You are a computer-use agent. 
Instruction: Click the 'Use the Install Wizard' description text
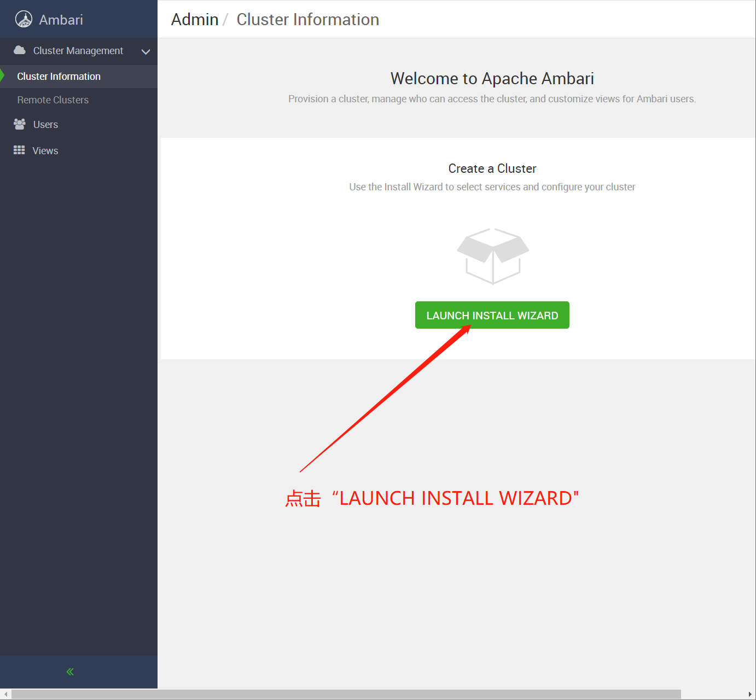pos(492,187)
